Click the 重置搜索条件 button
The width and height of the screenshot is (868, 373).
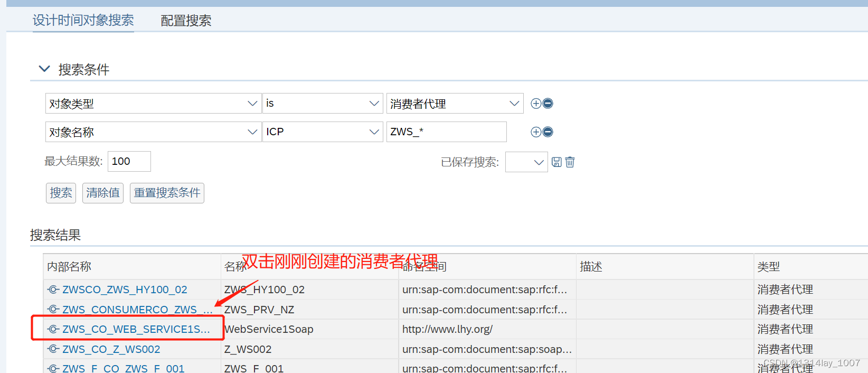coord(167,193)
